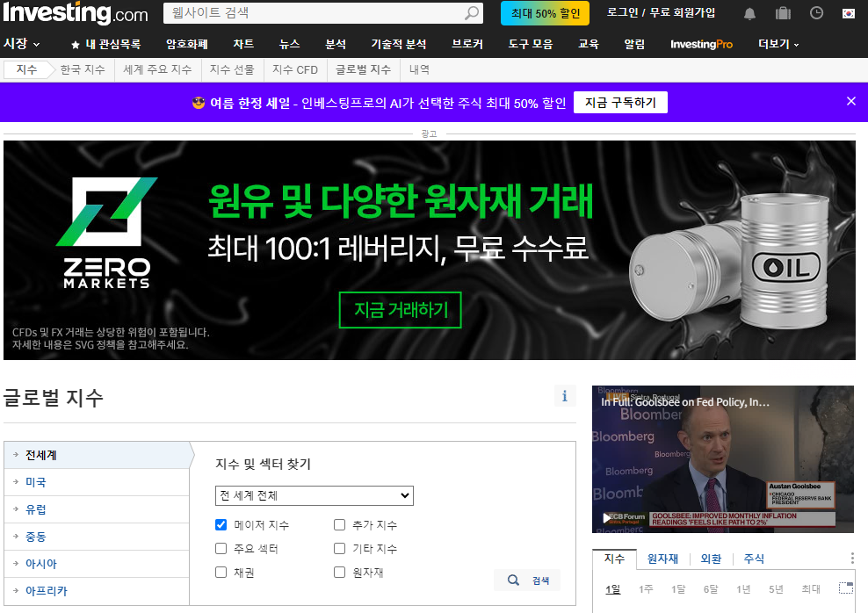Click the search magnifier in the top search bar
Screen dimensions: 868x613
(471, 13)
